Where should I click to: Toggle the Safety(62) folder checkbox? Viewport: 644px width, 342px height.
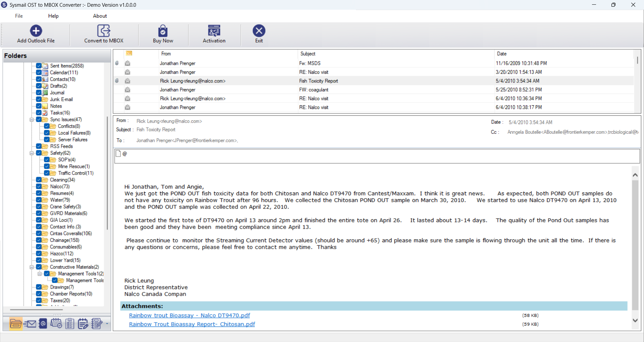pyautogui.click(x=39, y=153)
